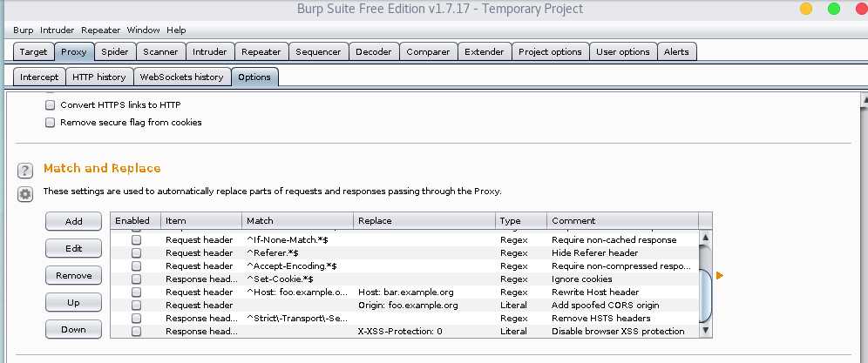The height and width of the screenshot is (363, 868).
Task: Click the orange arrow beside the rules table
Action: [x=720, y=275]
